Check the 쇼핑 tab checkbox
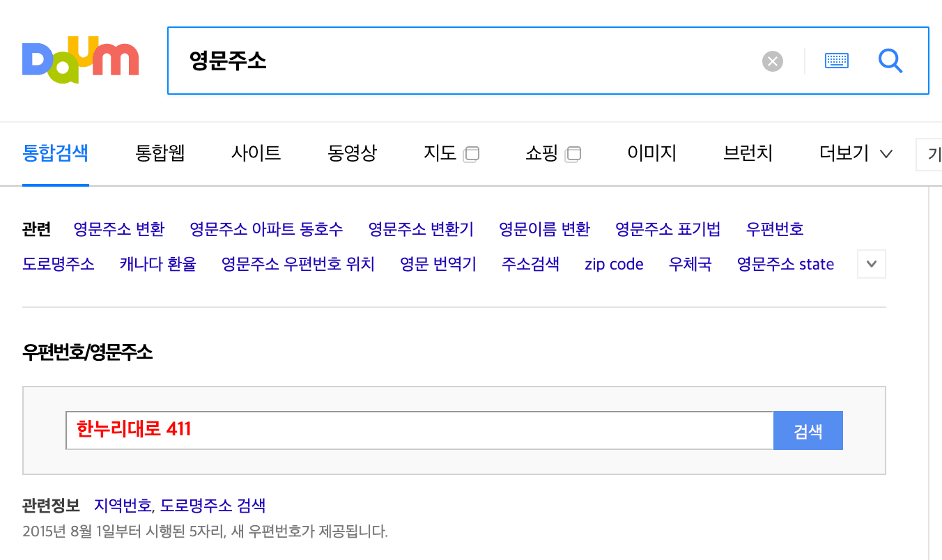Viewport: 942px width, 560px height. click(x=573, y=154)
